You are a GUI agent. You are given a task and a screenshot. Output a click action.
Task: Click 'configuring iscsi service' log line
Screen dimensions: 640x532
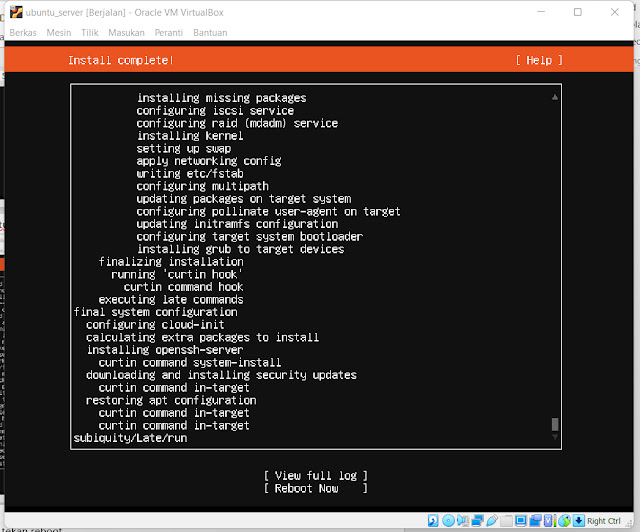coord(216,111)
